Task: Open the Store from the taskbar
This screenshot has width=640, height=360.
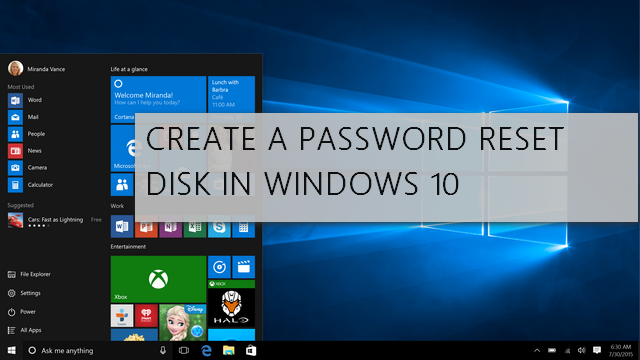Action: click(x=251, y=351)
